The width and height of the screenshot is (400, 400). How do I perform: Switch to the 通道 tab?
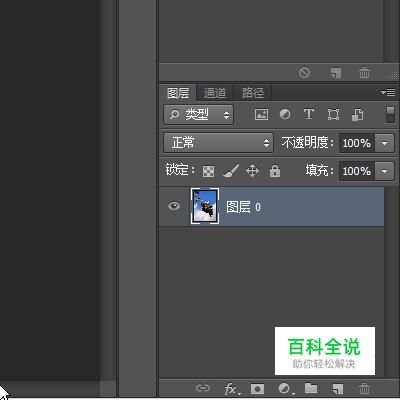tap(215, 93)
